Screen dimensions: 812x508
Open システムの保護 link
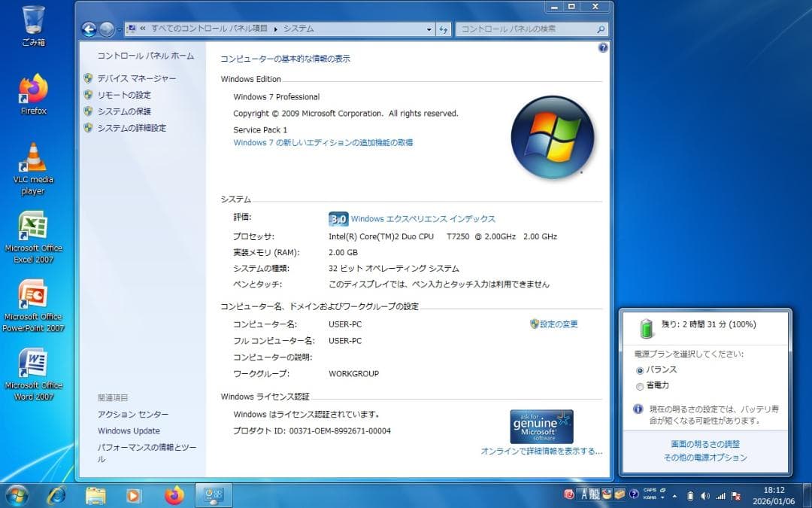[x=124, y=111]
